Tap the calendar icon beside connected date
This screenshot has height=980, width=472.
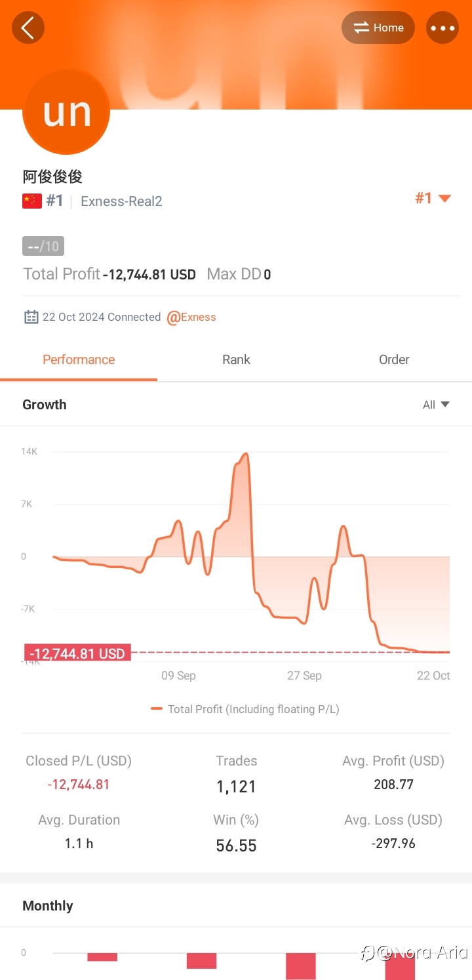point(31,317)
